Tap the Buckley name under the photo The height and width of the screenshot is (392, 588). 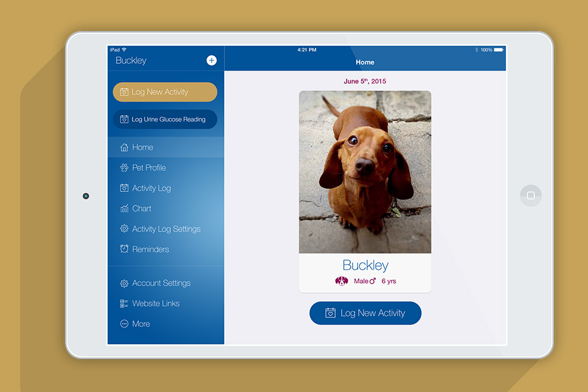[x=365, y=266]
